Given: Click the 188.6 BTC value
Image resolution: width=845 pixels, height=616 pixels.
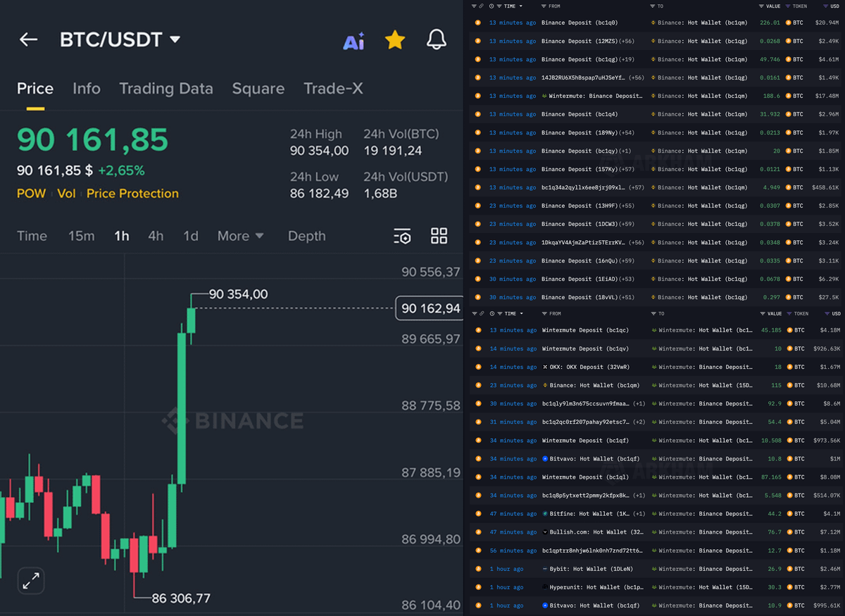Looking at the screenshot, I should [x=772, y=96].
